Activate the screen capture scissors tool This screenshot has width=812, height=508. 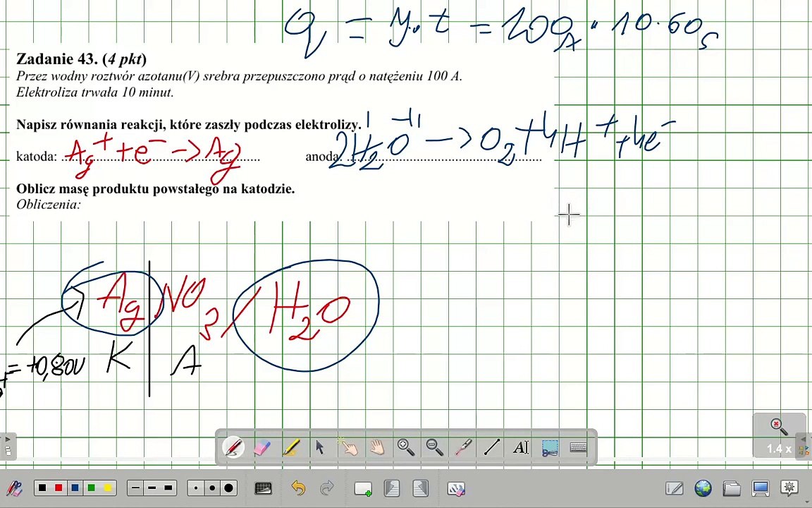tap(550, 447)
